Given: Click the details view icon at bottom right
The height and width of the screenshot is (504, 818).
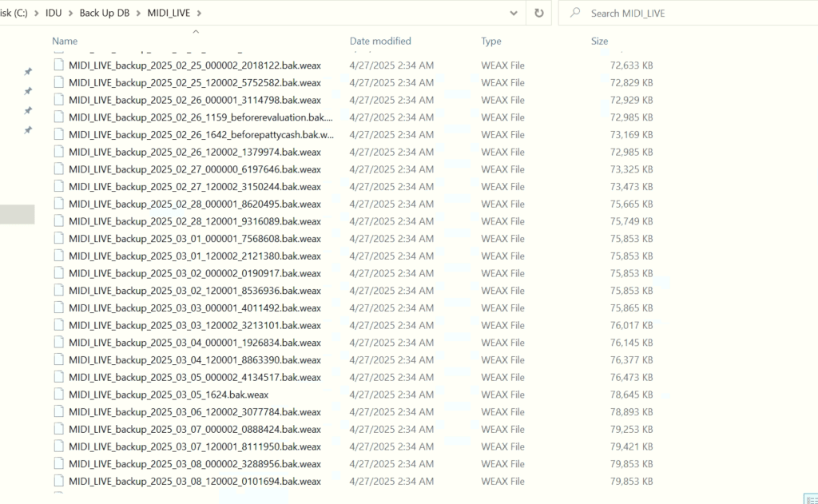Looking at the screenshot, I should click(812, 499).
